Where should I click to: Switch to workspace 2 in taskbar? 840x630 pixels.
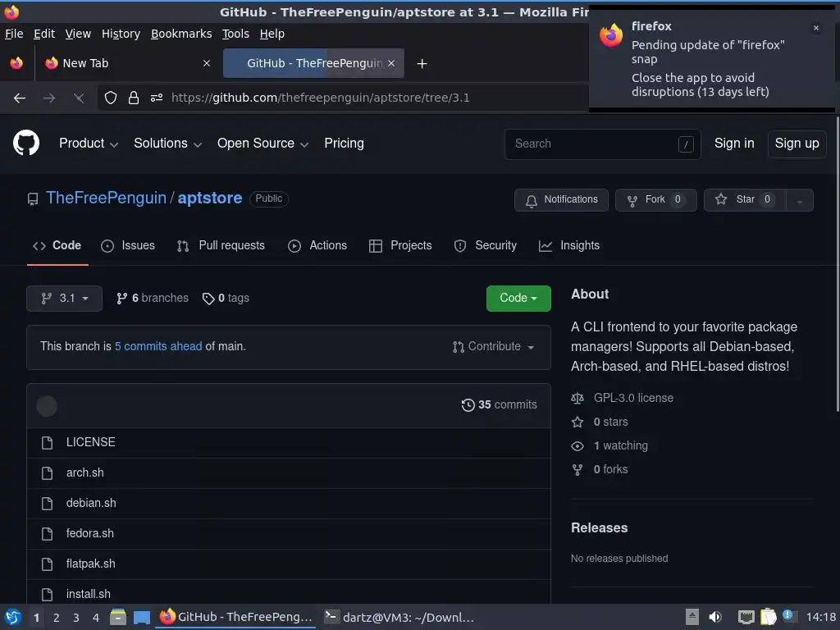(57, 618)
